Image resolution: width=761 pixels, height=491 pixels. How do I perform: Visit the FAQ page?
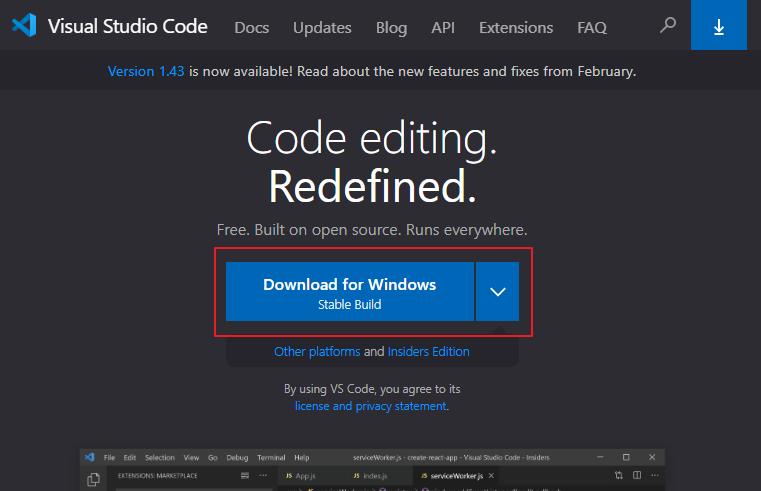592,28
